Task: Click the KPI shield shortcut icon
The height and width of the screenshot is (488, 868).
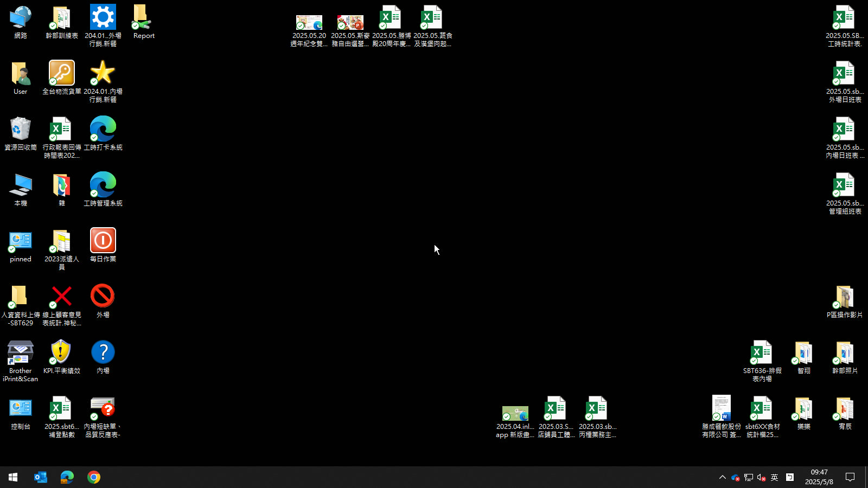Action: (61, 352)
